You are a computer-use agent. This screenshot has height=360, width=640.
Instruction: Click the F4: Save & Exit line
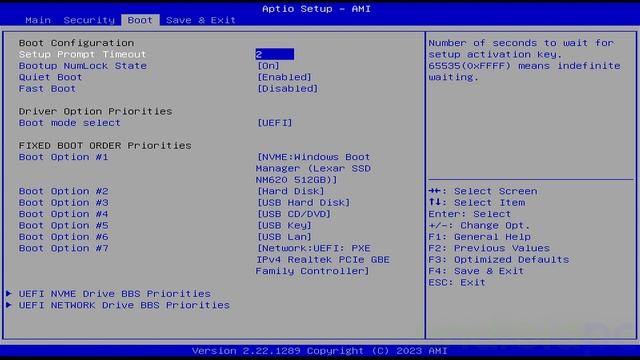476,271
